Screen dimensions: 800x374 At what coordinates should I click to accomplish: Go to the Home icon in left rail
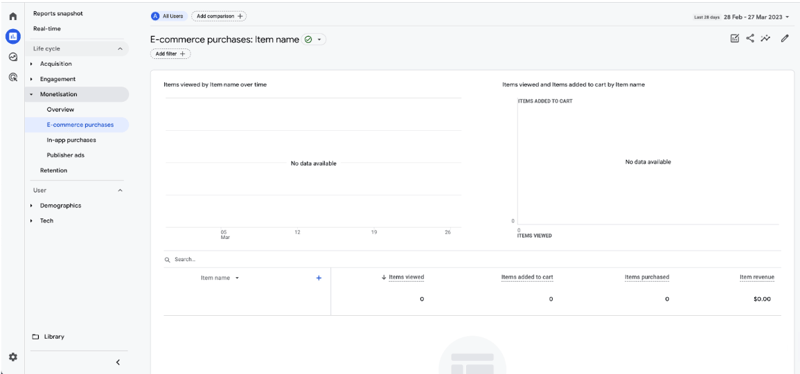pyautogui.click(x=13, y=16)
